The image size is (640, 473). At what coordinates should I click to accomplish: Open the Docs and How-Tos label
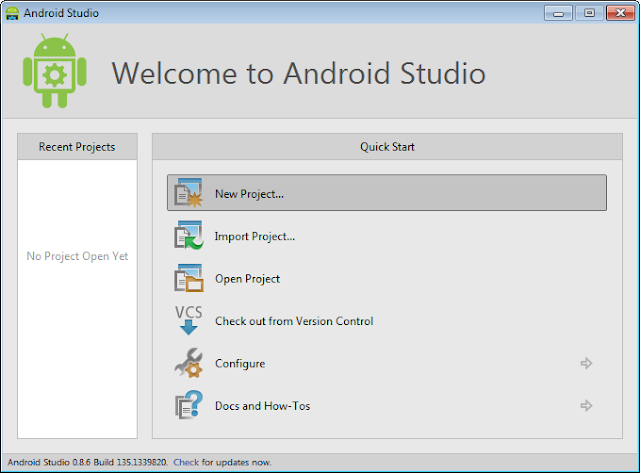pos(262,406)
